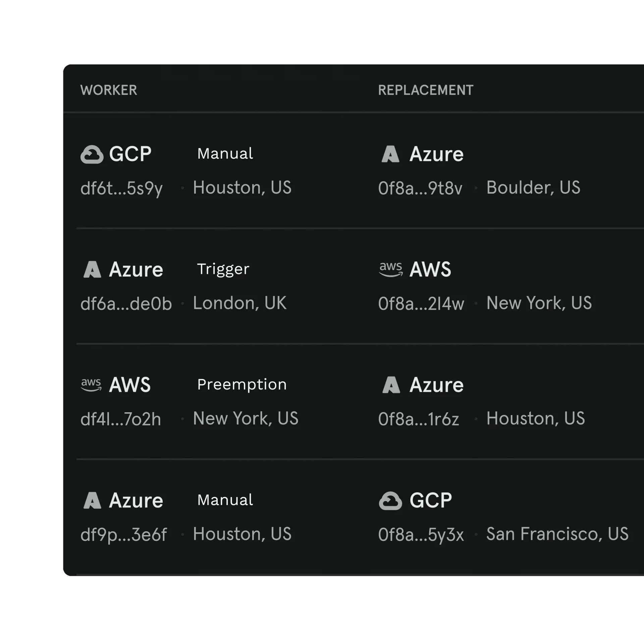Click the Preemption reason label

(x=242, y=385)
